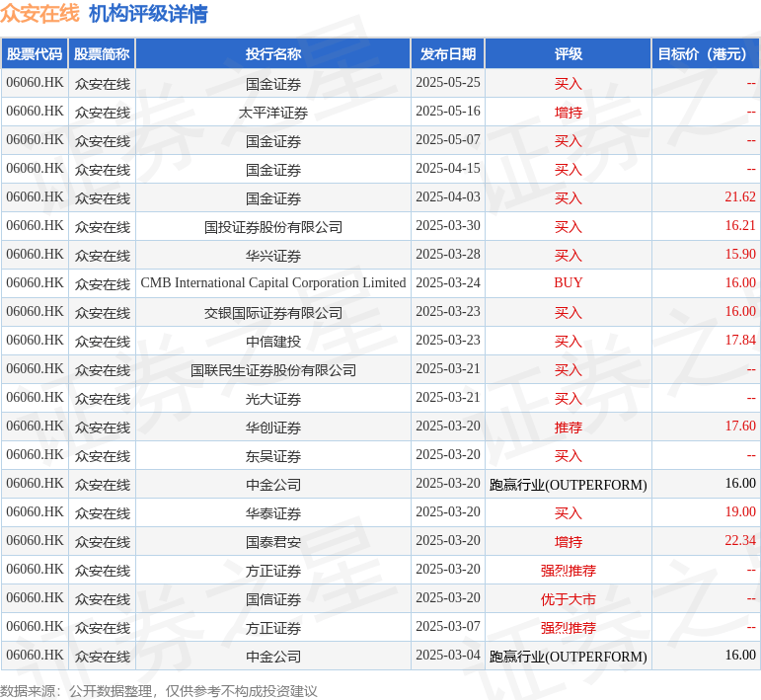Click 华兴证券 broker name
This screenshot has height=700, width=761.
(273, 256)
